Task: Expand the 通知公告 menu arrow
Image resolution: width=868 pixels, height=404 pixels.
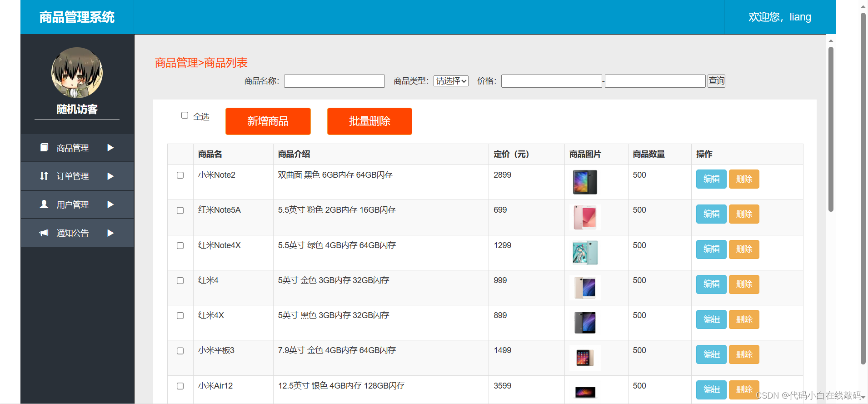Action: (110, 233)
